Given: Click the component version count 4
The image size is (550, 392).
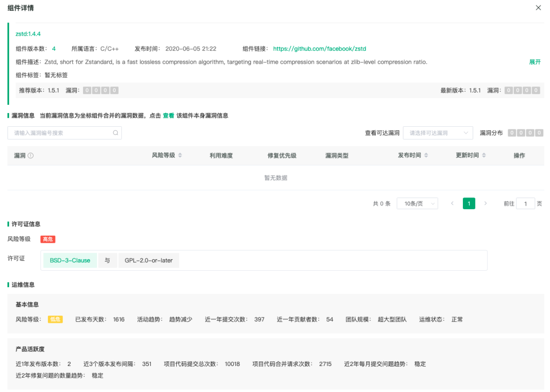Looking at the screenshot, I should (x=53, y=49).
